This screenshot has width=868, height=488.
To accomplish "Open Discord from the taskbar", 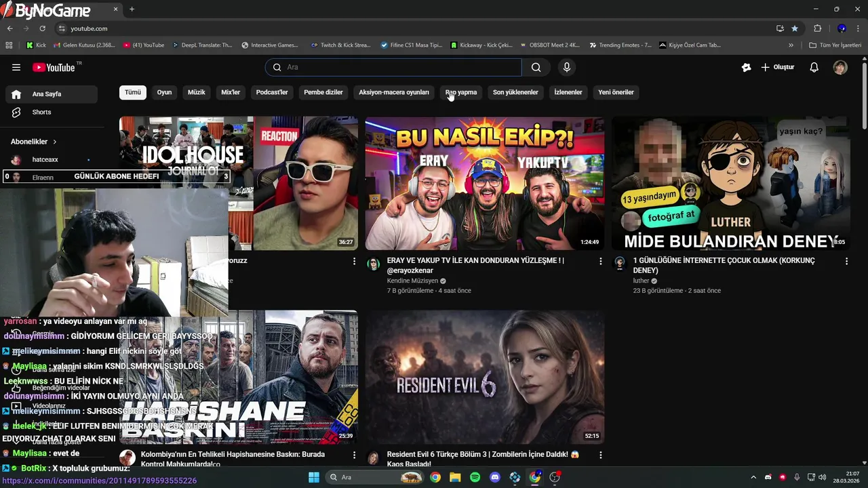I will coord(495,477).
